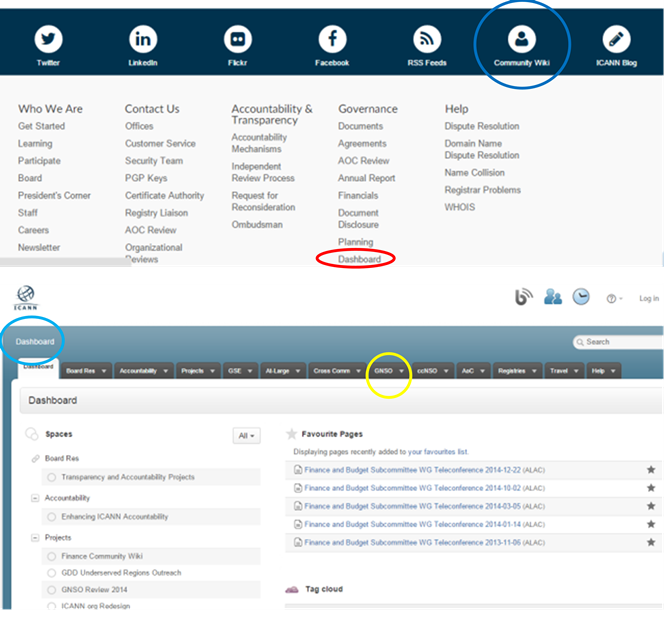Open the Newsletter footer link
This screenshot has width=664, height=626.
(39, 247)
